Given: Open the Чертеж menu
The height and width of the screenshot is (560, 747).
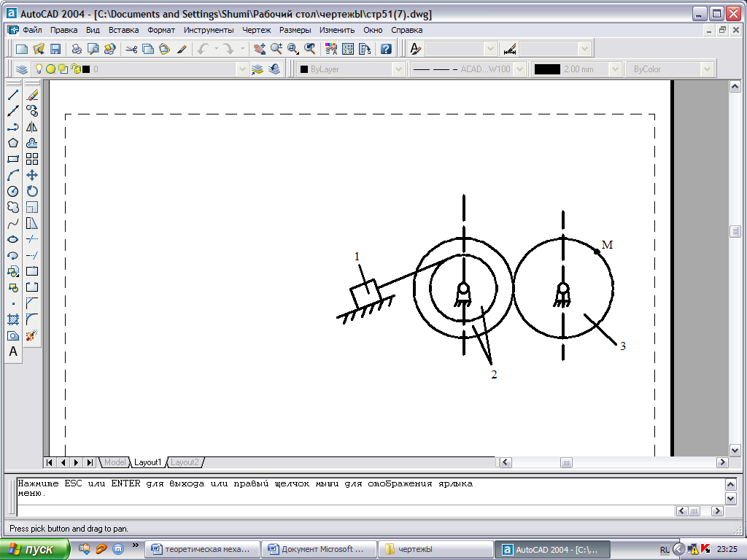Looking at the screenshot, I should pyautogui.click(x=256, y=30).
